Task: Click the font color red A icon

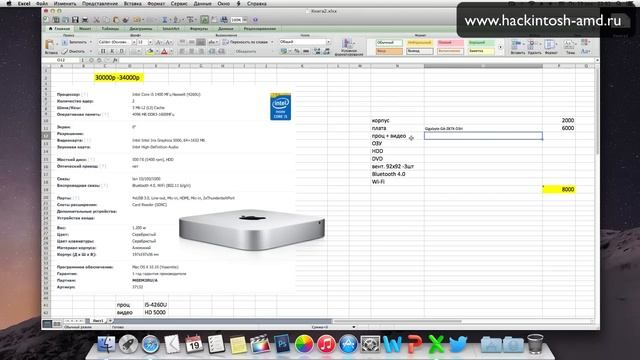Action: click(x=164, y=51)
